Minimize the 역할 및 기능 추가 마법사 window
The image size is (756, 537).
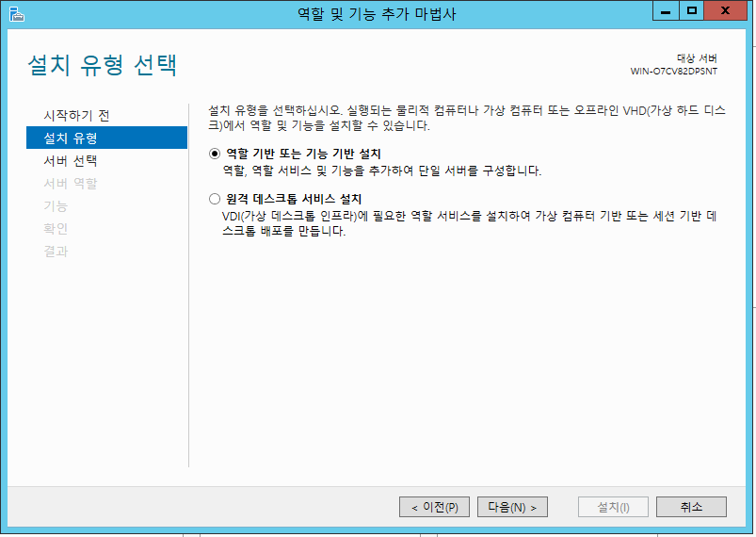[x=666, y=11]
